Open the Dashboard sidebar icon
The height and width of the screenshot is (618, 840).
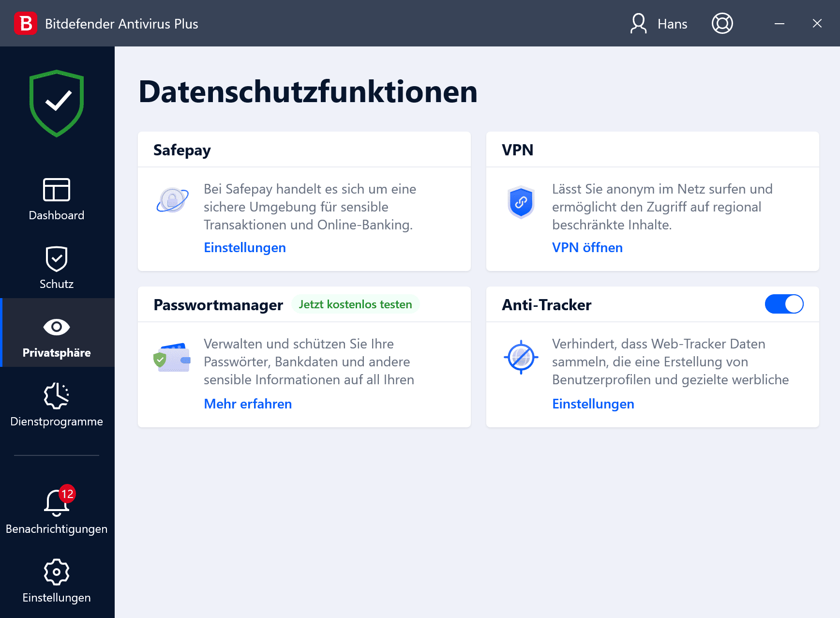click(57, 189)
